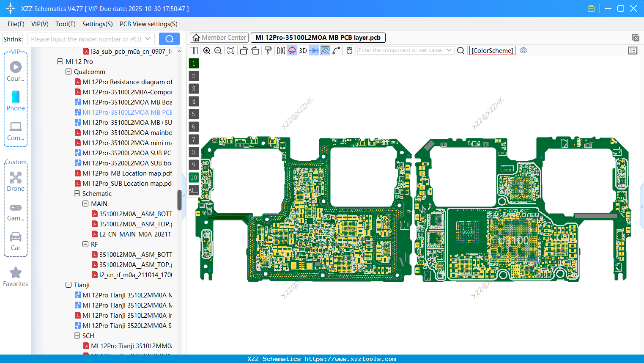The image size is (644, 363).
Task: Click the eye visibility toggle beside ColorScheme
Action: [523, 50]
